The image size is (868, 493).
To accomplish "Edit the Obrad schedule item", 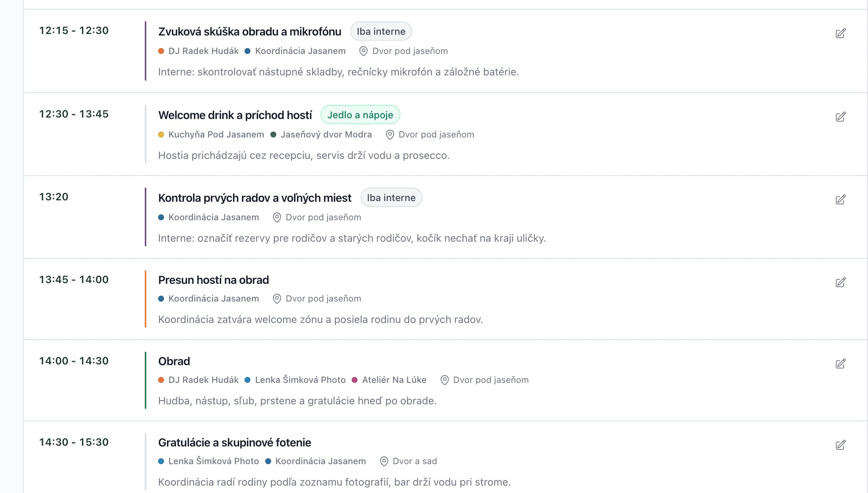I will point(840,364).
